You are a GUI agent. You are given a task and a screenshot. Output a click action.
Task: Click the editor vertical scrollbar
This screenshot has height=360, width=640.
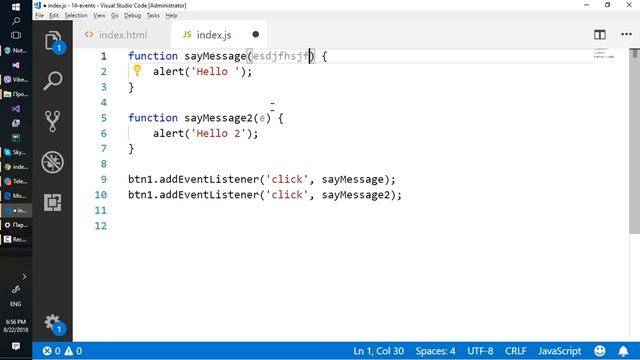(634, 141)
